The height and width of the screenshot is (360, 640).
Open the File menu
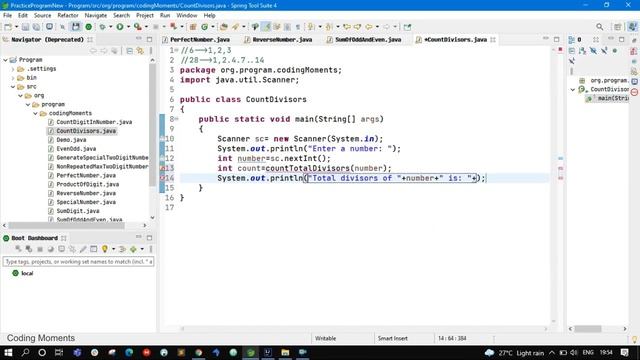(x=7, y=16)
